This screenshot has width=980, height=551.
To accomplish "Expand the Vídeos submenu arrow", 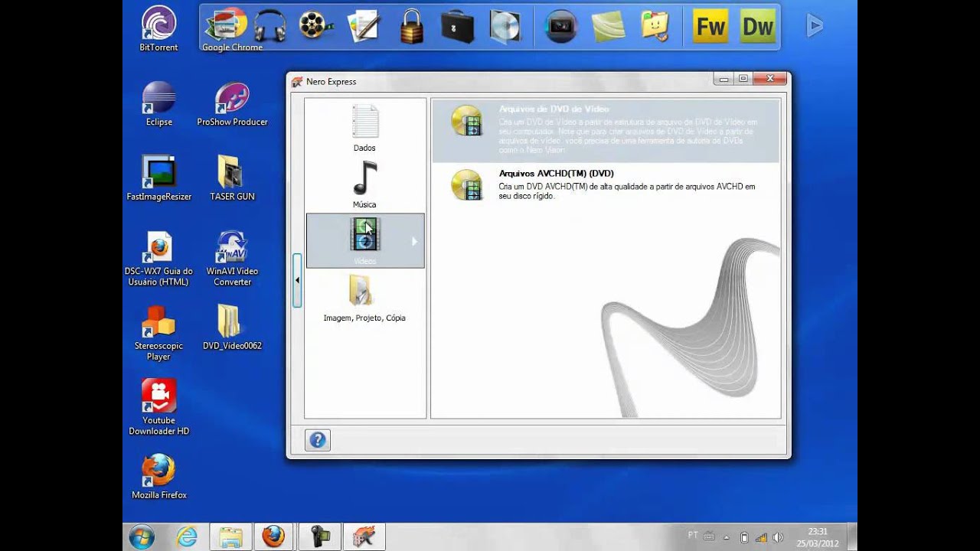I will click(x=414, y=241).
